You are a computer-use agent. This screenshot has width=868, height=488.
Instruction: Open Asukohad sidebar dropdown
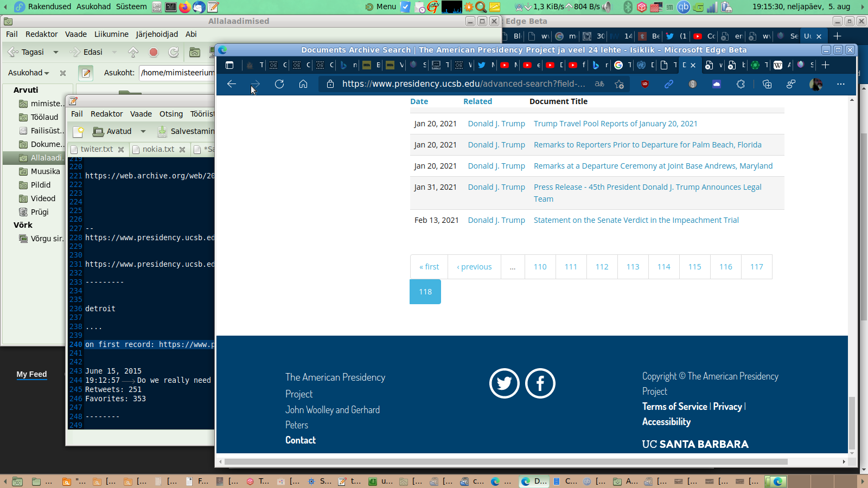coord(29,73)
